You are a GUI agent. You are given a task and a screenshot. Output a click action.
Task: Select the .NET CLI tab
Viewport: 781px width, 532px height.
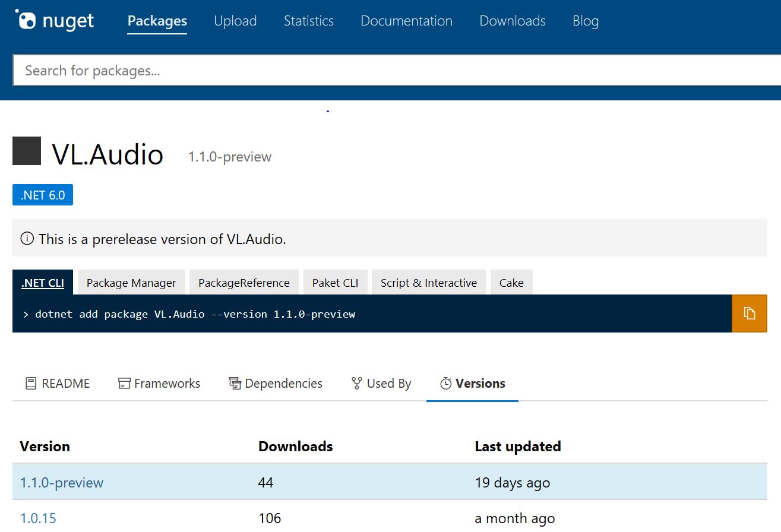43,283
